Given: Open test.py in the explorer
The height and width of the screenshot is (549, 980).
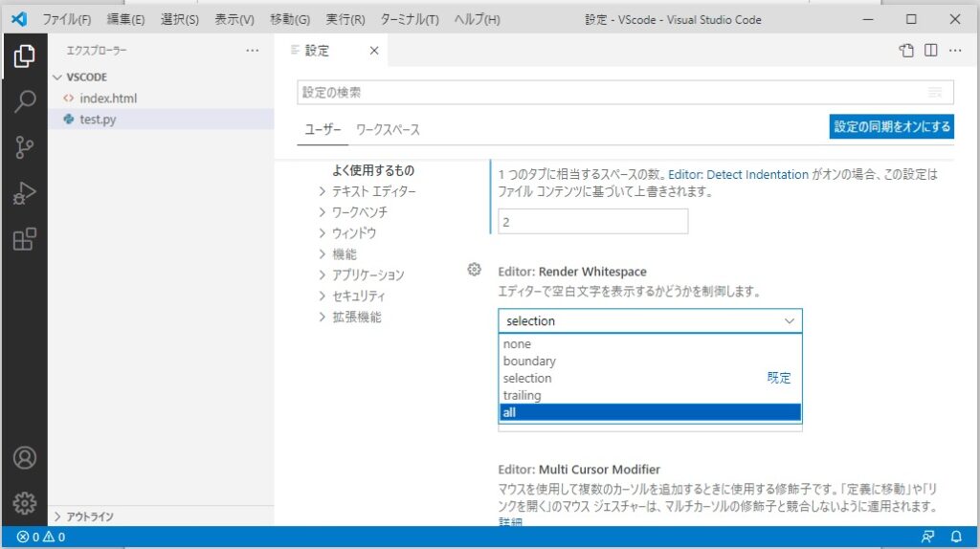Looking at the screenshot, I should pyautogui.click(x=161, y=120).
